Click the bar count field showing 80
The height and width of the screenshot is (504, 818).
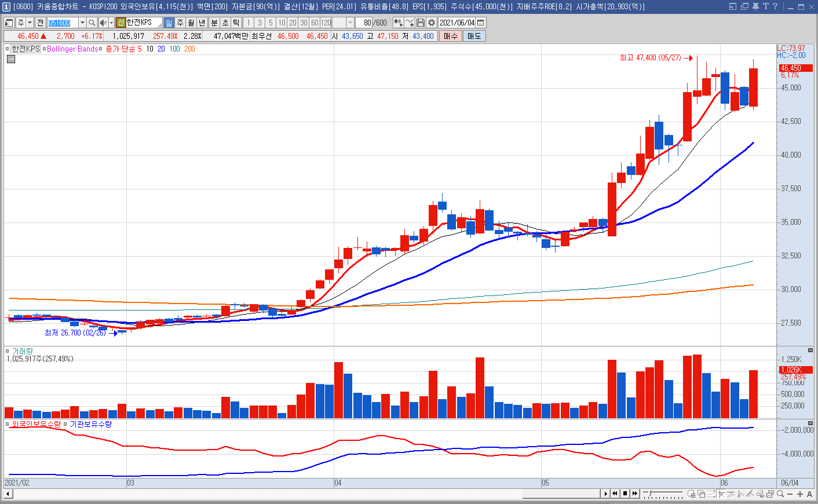pyautogui.click(x=364, y=23)
